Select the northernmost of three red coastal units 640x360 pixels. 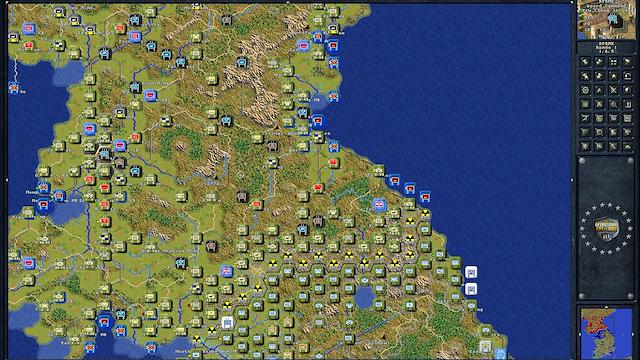coord(394,180)
